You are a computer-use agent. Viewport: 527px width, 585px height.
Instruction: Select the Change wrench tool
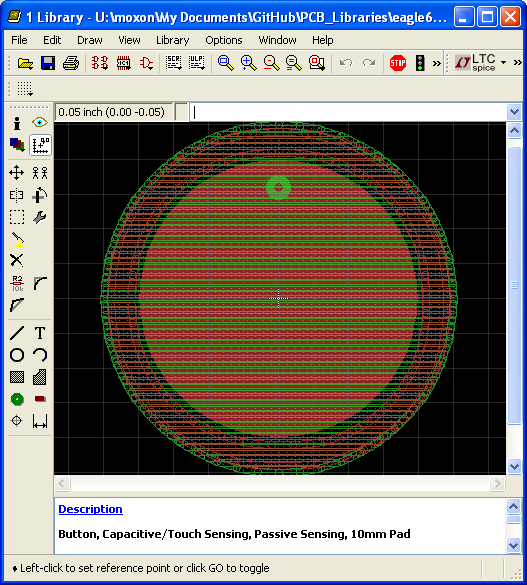(x=40, y=217)
